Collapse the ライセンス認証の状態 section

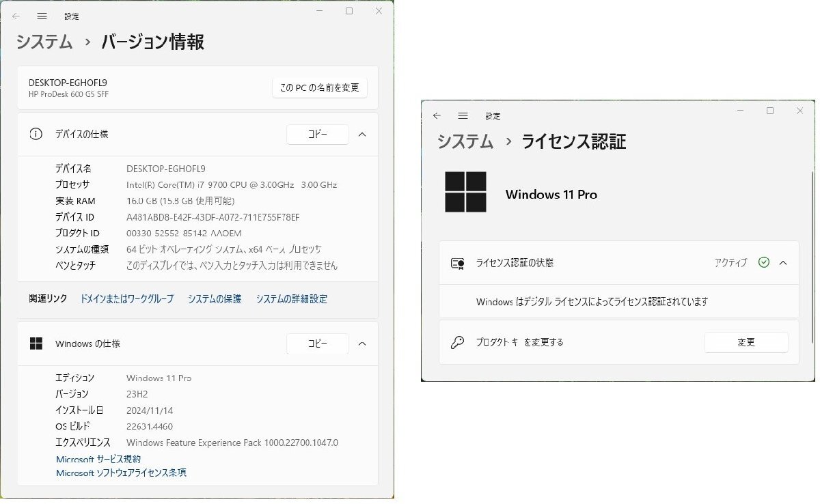[x=784, y=262]
